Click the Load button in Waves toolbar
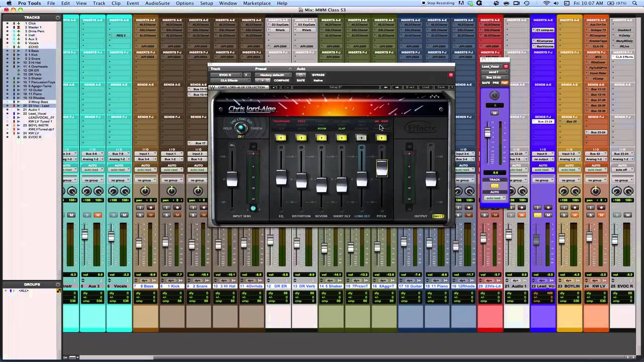This screenshot has height=362, width=644. pyautogui.click(x=426, y=87)
